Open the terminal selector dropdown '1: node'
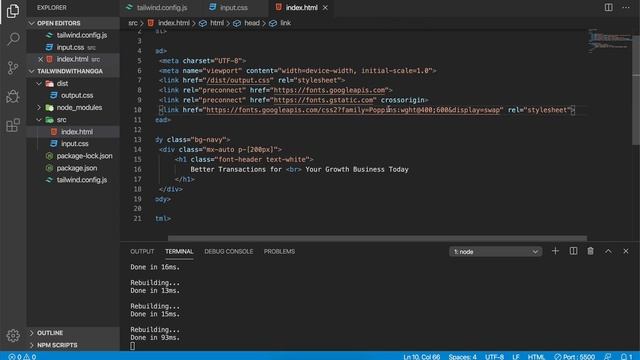Screen dimensions: 640x360 coord(496,251)
